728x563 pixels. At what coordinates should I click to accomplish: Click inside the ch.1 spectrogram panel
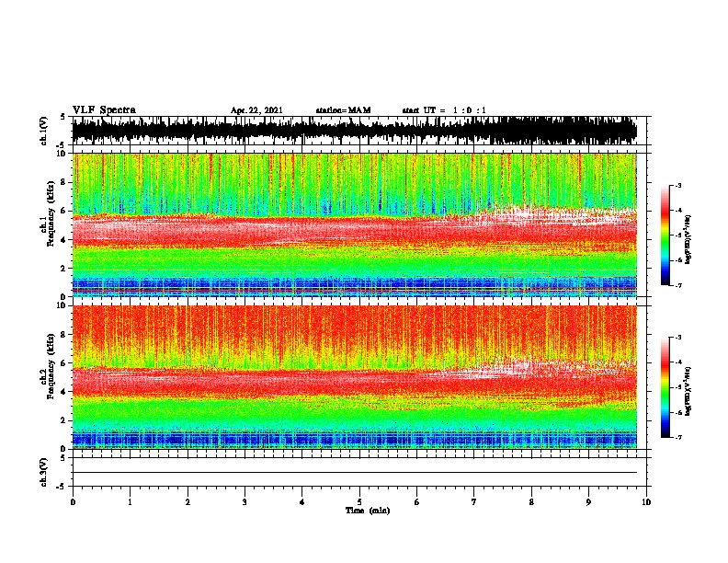pyautogui.click(x=355, y=224)
